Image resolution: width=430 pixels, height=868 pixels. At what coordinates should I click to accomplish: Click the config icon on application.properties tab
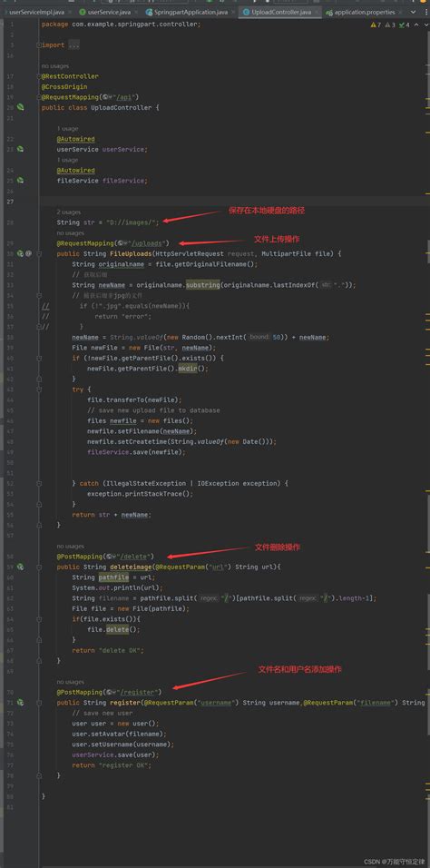[329, 12]
